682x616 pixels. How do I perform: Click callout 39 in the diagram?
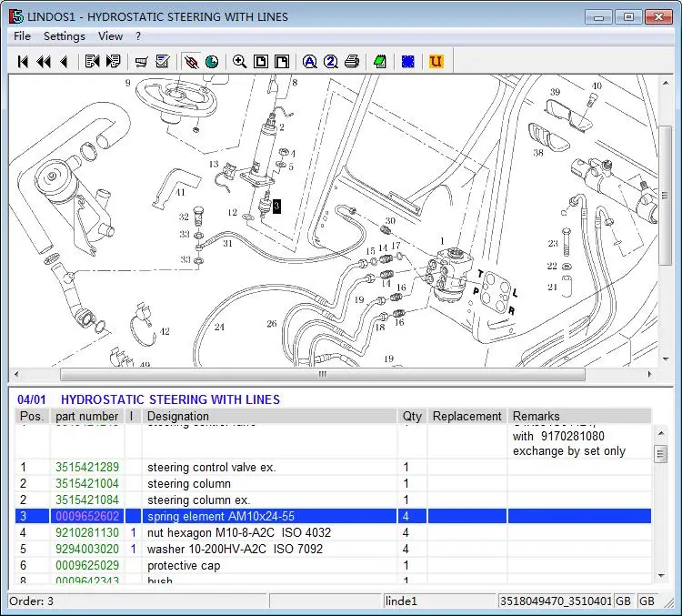(x=555, y=92)
